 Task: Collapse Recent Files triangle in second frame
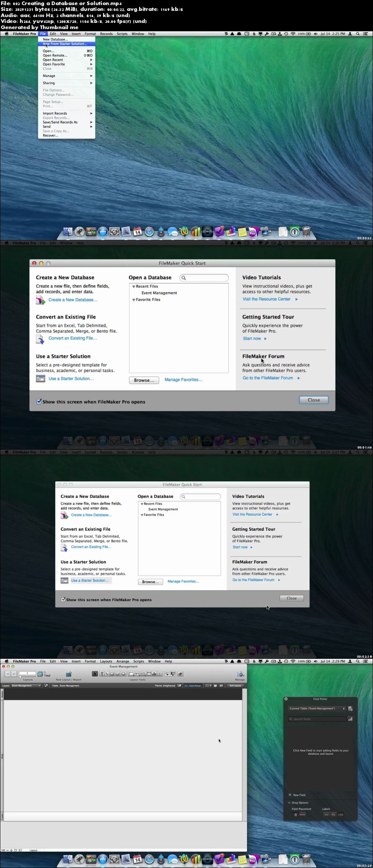pos(134,287)
